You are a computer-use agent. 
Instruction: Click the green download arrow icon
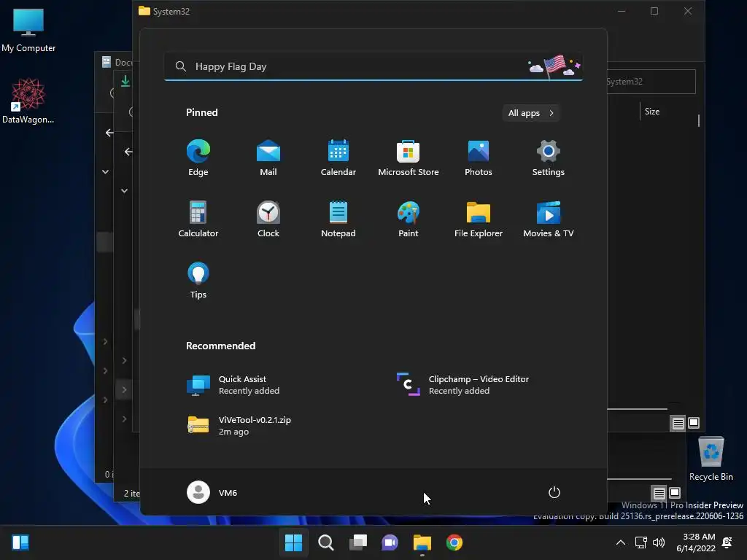(x=125, y=81)
